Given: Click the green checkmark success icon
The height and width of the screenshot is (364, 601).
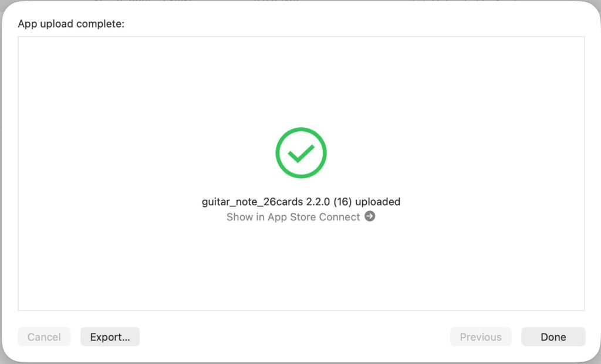Looking at the screenshot, I should (300, 153).
